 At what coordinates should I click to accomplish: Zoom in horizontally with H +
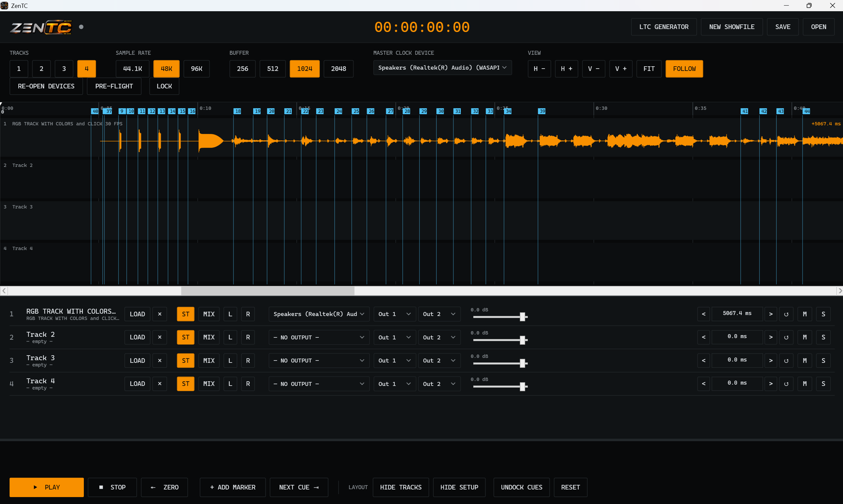(567, 69)
